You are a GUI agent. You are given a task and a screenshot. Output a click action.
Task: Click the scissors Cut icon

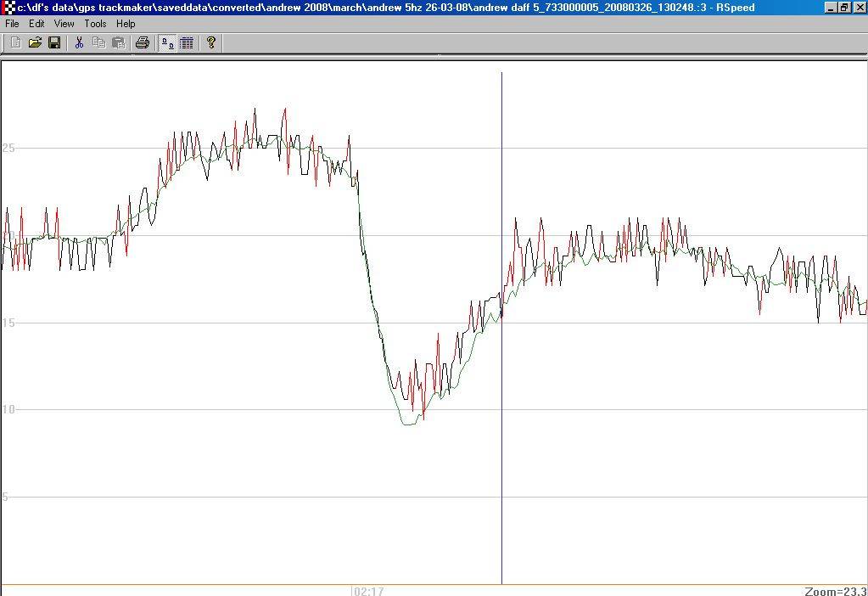click(x=79, y=42)
